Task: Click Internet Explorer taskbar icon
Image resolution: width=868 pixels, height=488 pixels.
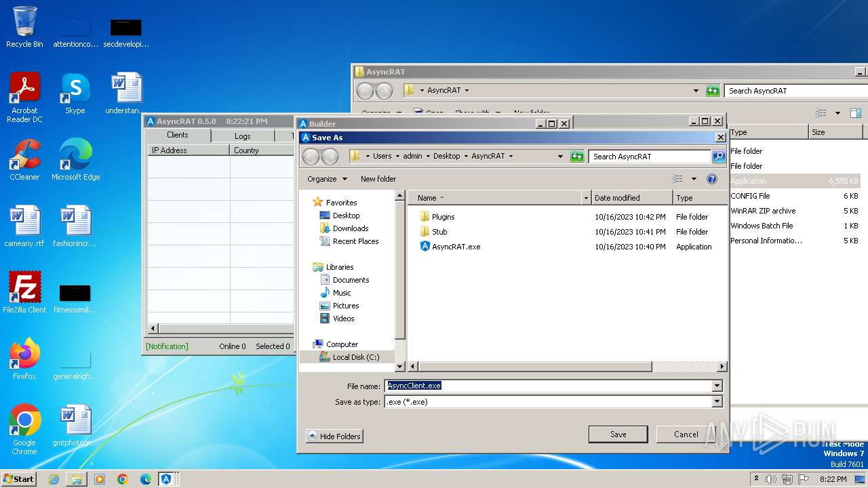Action: coord(54,479)
